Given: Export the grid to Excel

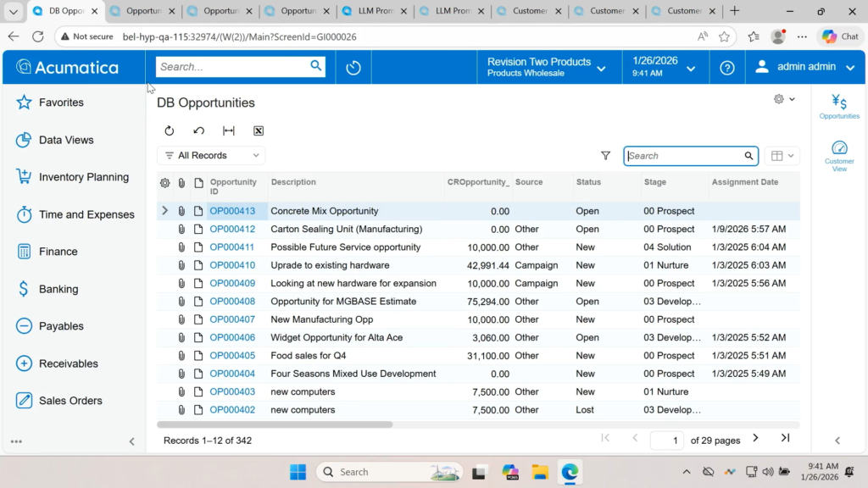Looking at the screenshot, I should [259, 130].
